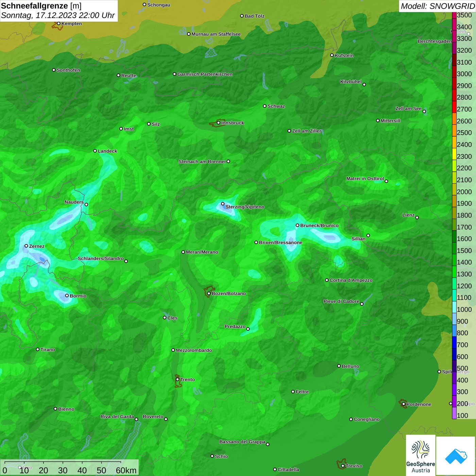The width and height of the screenshot is (476, 476).
Task: Click the Bormio location dot
Action: click(x=67, y=295)
